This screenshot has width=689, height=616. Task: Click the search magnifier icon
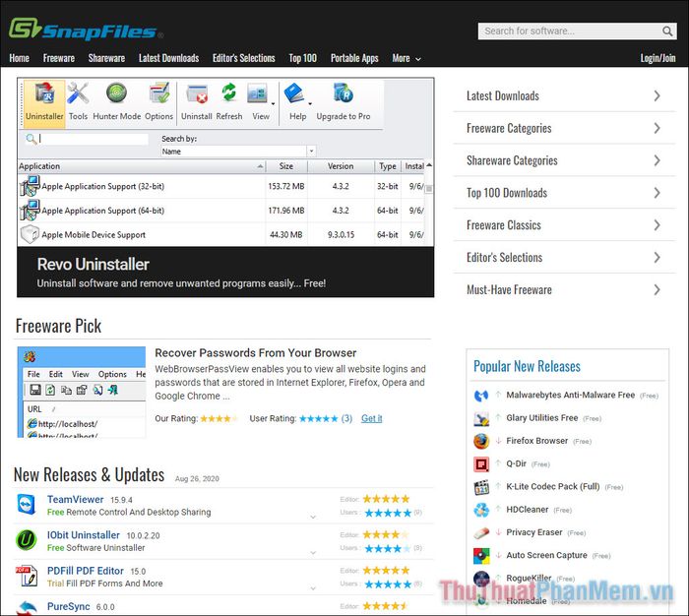tap(667, 31)
